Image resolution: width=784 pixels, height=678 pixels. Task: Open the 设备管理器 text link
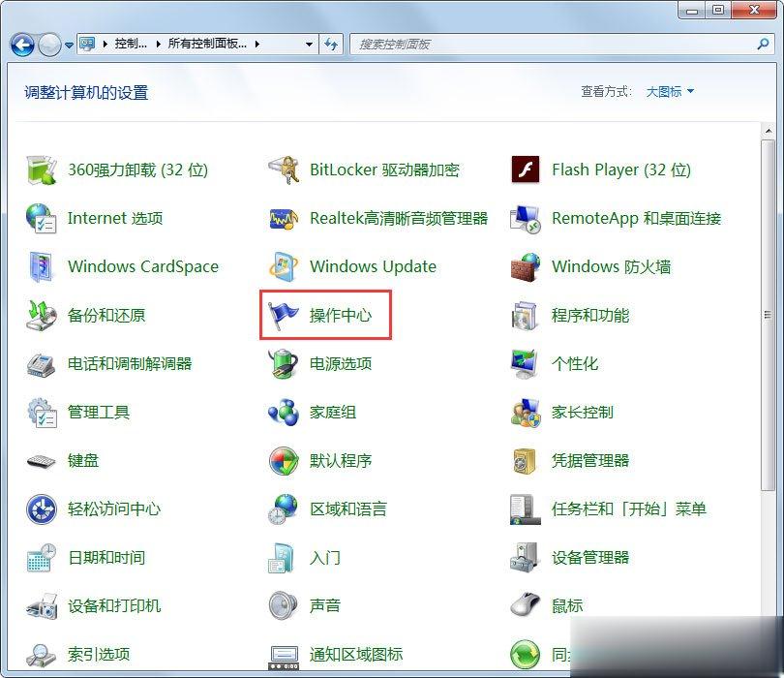pyautogui.click(x=590, y=557)
